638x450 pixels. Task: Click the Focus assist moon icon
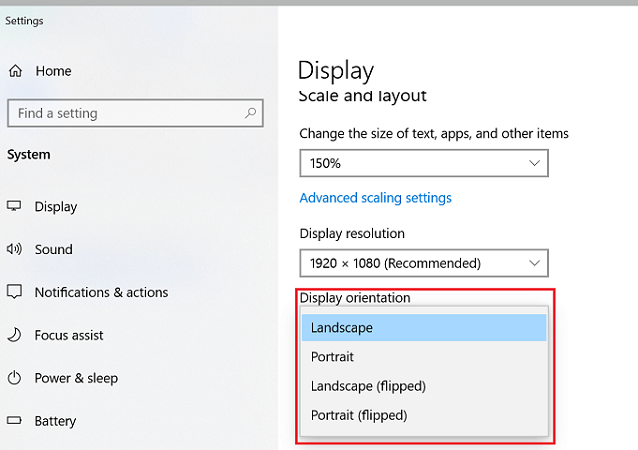pos(15,336)
